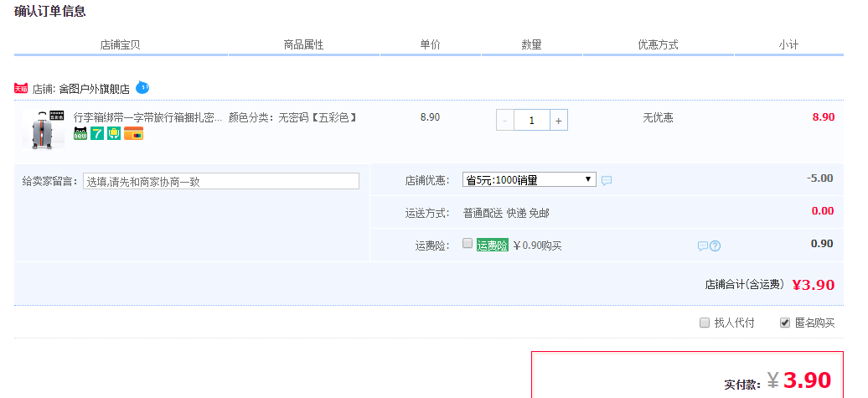This screenshot has width=868, height=398.
Task: Open the store link 舍图户外旗舰店
Action: pos(94,89)
